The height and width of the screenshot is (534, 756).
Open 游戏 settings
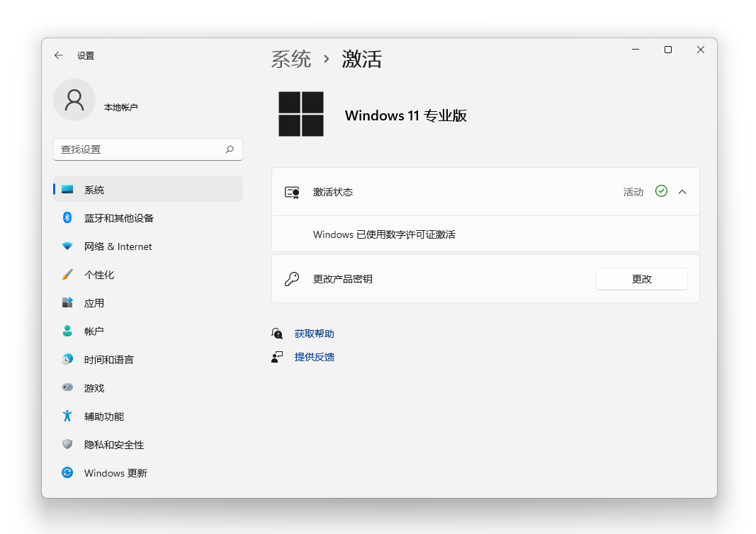pos(148,387)
